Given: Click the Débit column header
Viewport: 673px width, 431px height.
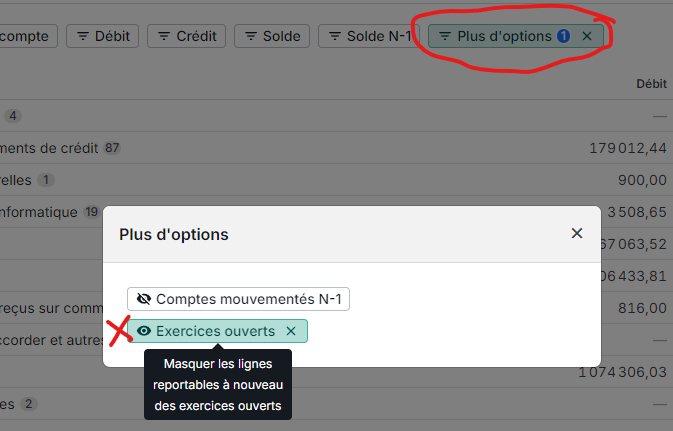Looking at the screenshot, I should tap(651, 84).
